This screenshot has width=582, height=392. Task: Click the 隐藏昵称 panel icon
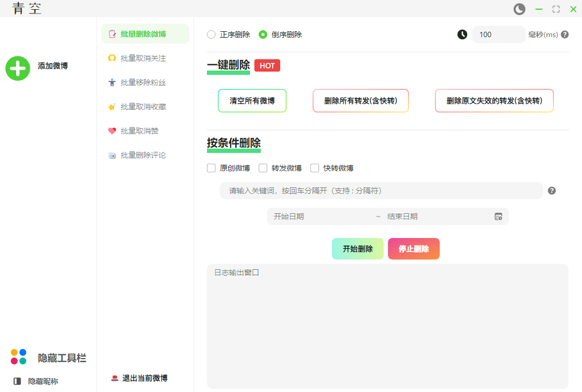[x=17, y=381]
